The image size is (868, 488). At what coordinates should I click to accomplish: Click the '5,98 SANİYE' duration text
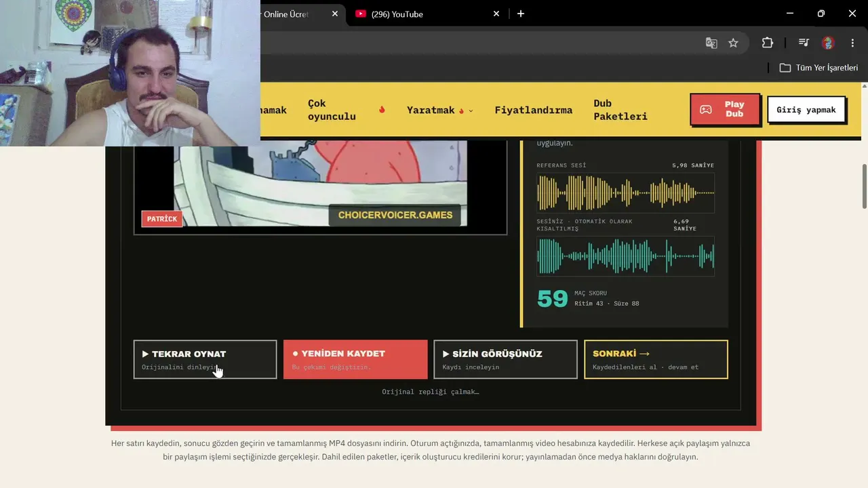coord(693,165)
